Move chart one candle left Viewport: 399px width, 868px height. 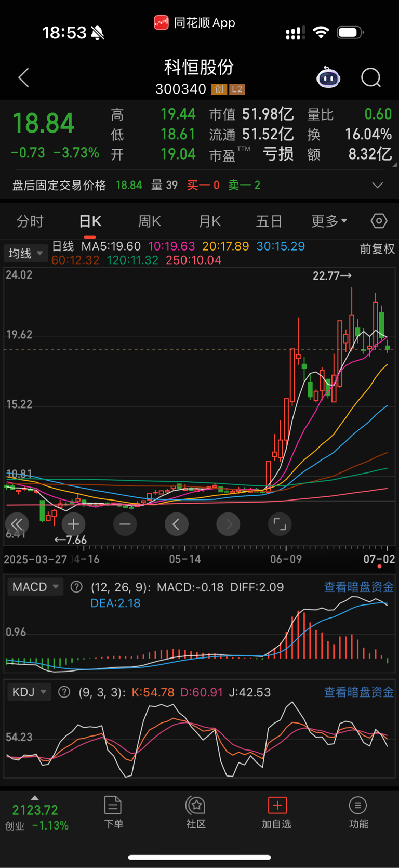176,524
